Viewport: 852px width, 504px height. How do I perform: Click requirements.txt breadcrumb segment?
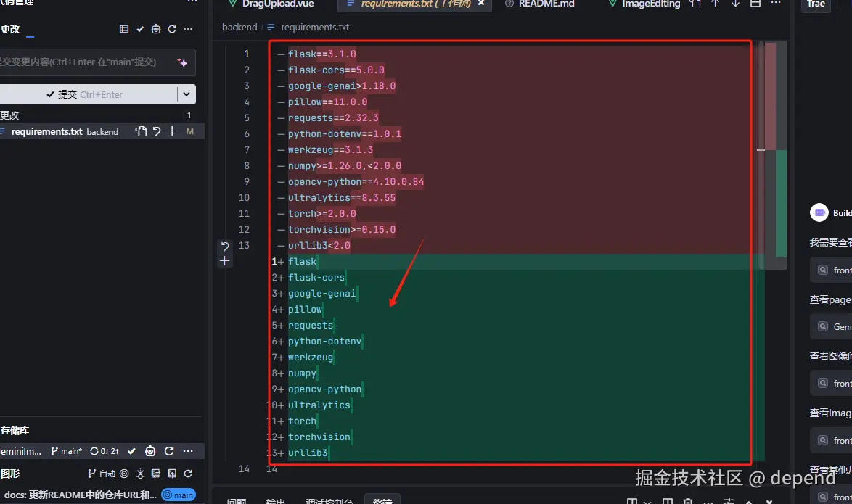pos(315,27)
